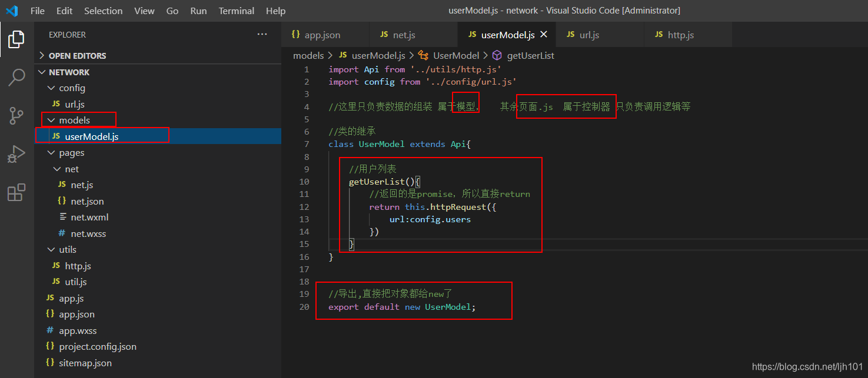Open the Run menu
Screen dimensions: 868x378
click(199, 11)
